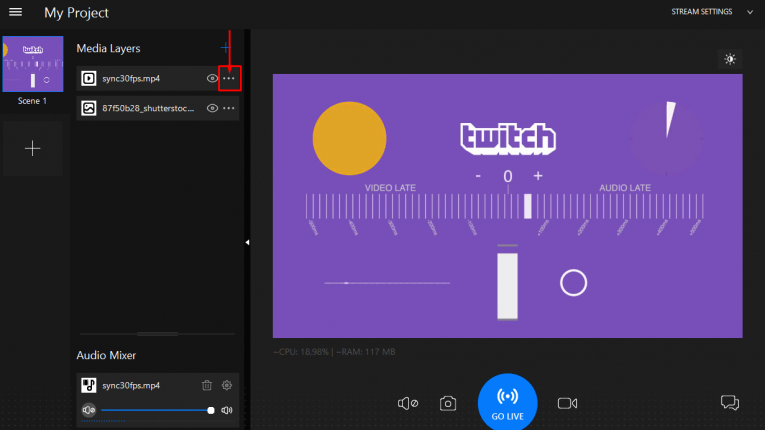
Task: Hide the 87f50b28_shutterstoc image layer
Action: [212, 108]
